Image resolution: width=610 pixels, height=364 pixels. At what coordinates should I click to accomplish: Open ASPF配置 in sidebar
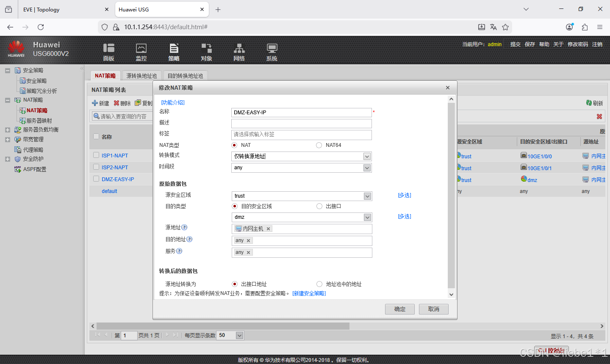pyautogui.click(x=35, y=169)
